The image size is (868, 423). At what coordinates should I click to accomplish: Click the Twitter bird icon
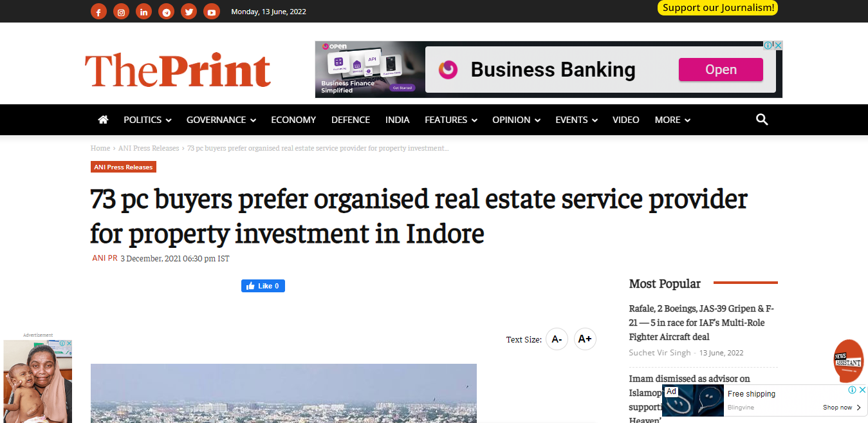[x=189, y=12]
